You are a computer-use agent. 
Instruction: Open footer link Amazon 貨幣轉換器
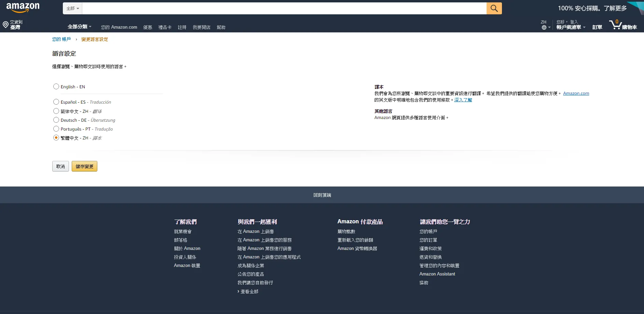(x=358, y=249)
